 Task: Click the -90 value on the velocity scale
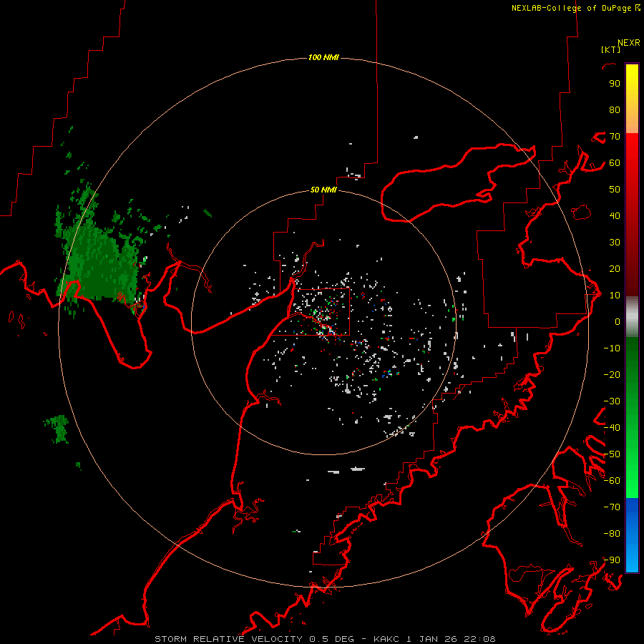612,560
